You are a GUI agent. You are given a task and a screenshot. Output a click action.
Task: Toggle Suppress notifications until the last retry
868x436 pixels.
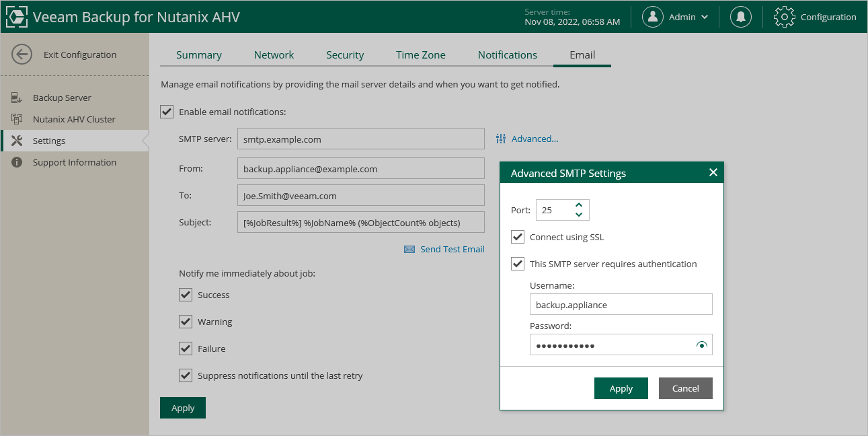(x=186, y=375)
